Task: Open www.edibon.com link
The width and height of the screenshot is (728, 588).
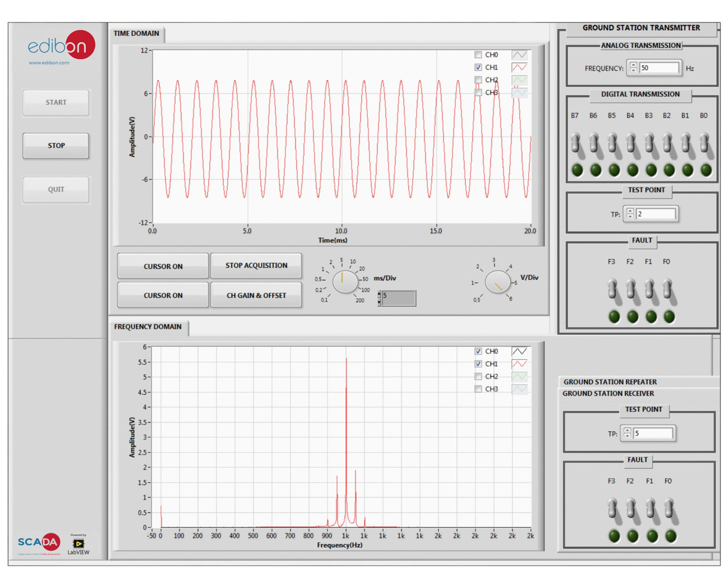Action: coord(49,63)
